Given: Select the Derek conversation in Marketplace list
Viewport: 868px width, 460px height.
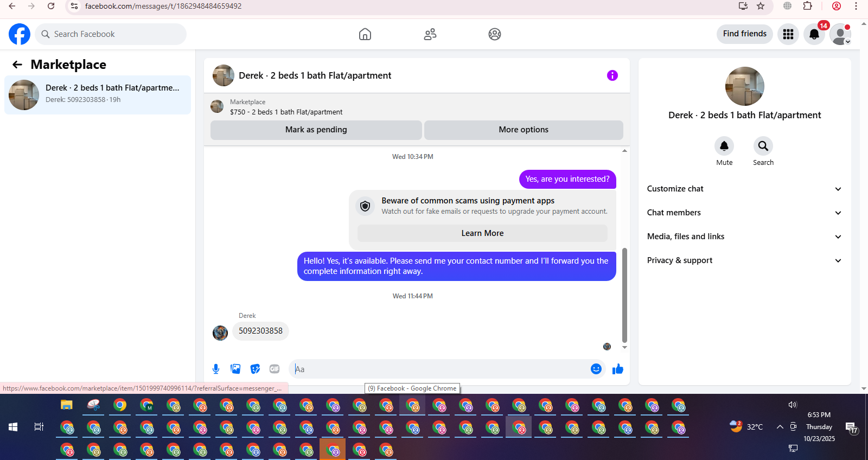Looking at the screenshot, I should coord(98,95).
